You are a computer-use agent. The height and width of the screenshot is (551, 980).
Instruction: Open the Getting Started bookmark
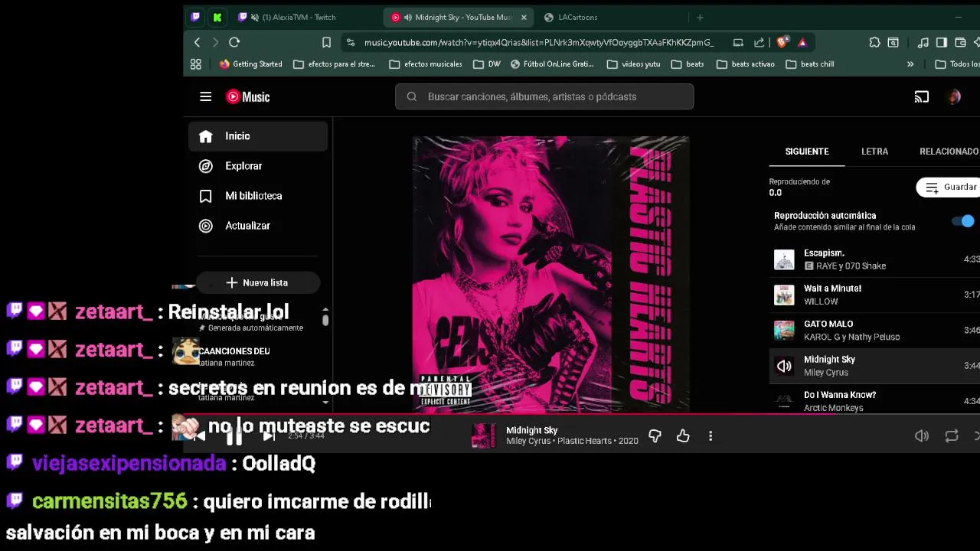[x=250, y=64]
